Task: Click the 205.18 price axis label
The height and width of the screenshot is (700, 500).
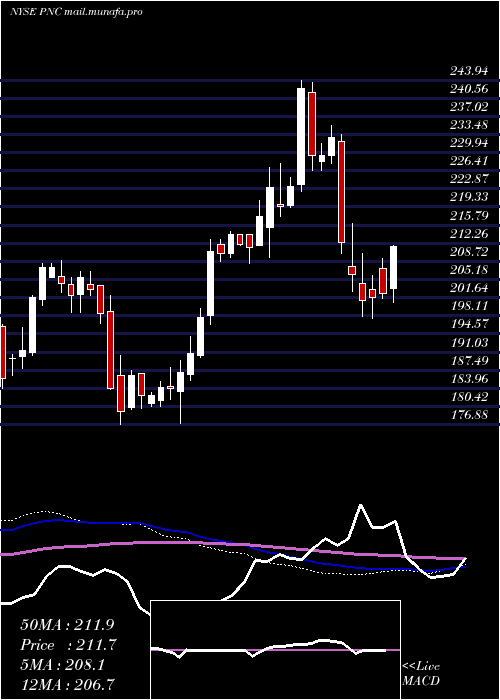Action: (468, 270)
